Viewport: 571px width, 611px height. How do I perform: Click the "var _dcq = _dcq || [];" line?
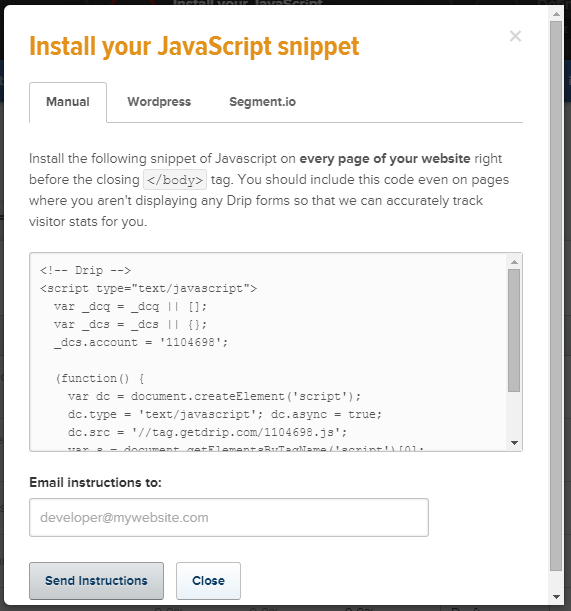coord(130,307)
